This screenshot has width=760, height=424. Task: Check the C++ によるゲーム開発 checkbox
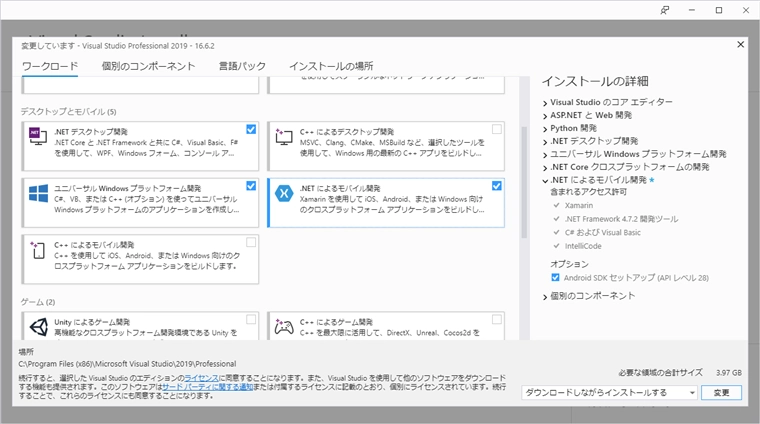[x=497, y=319]
